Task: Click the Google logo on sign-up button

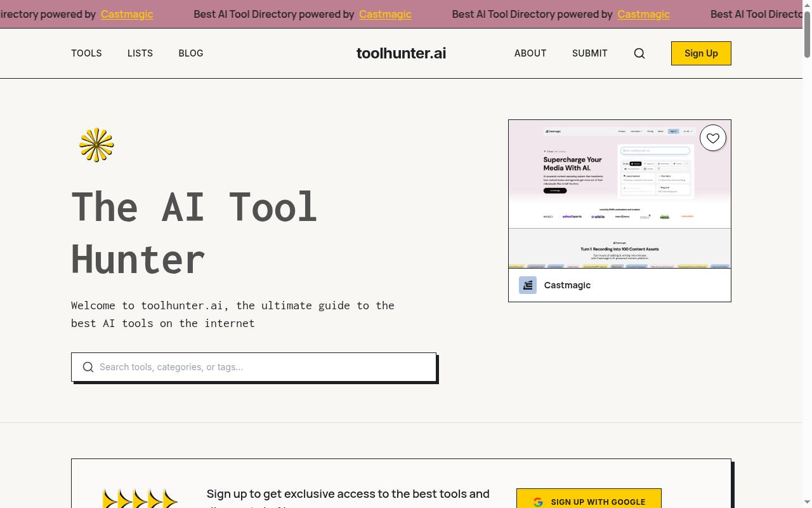Action: point(538,502)
